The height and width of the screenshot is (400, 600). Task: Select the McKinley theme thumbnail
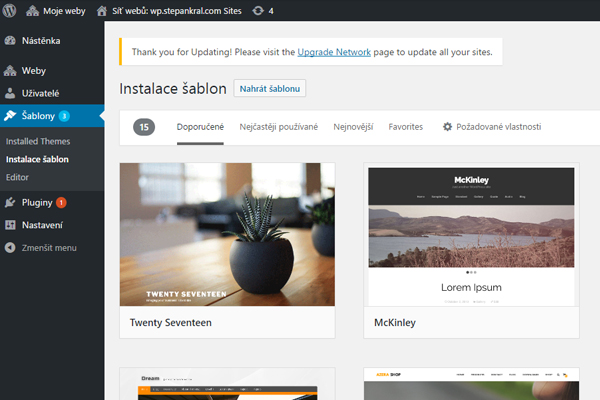point(471,235)
